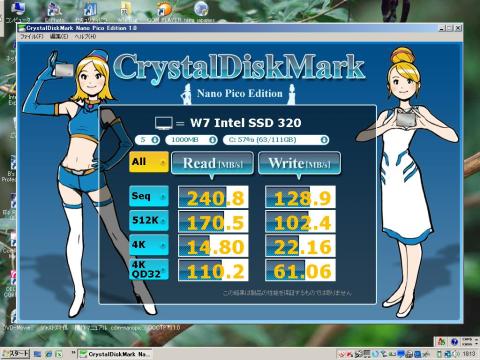The height and width of the screenshot is (360, 480).
Task: Open the test count dropdown showing 5
Action: 147,140
